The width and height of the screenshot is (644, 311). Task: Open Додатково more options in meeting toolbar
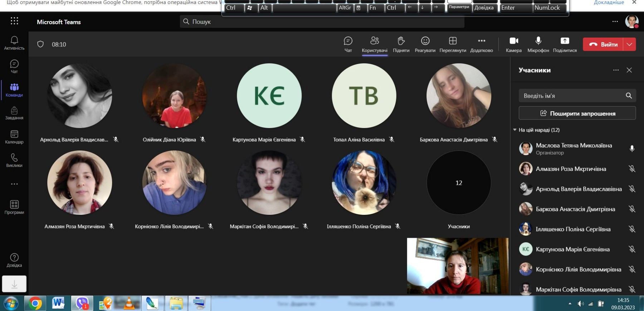coord(482,44)
